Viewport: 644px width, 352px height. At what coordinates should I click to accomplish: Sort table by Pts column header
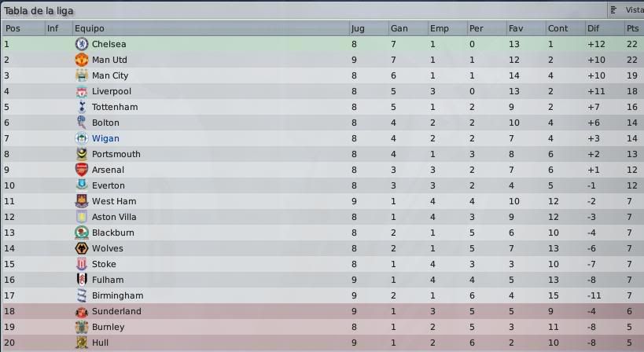[x=632, y=28]
